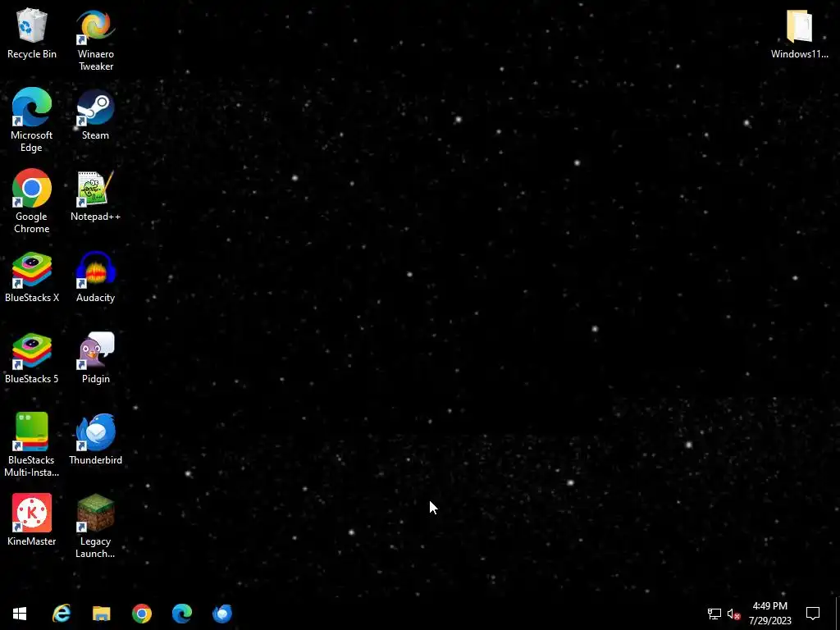Open the network status tray icon
The width and height of the screenshot is (840, 630).
click(x=714, y=614)
